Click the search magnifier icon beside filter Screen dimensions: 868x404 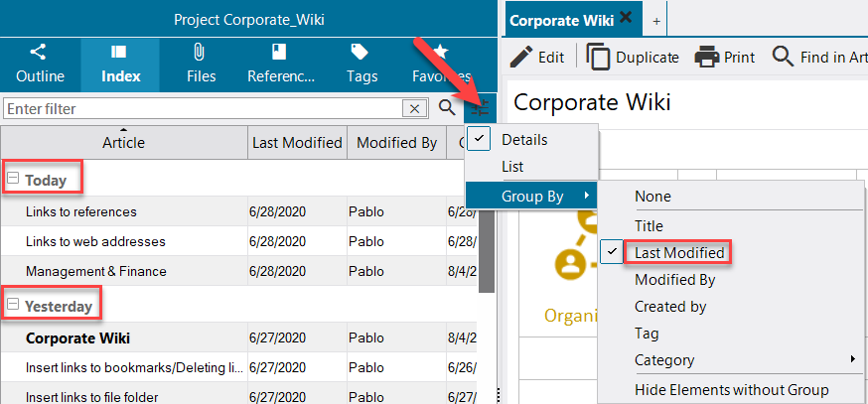coord(447,108)
